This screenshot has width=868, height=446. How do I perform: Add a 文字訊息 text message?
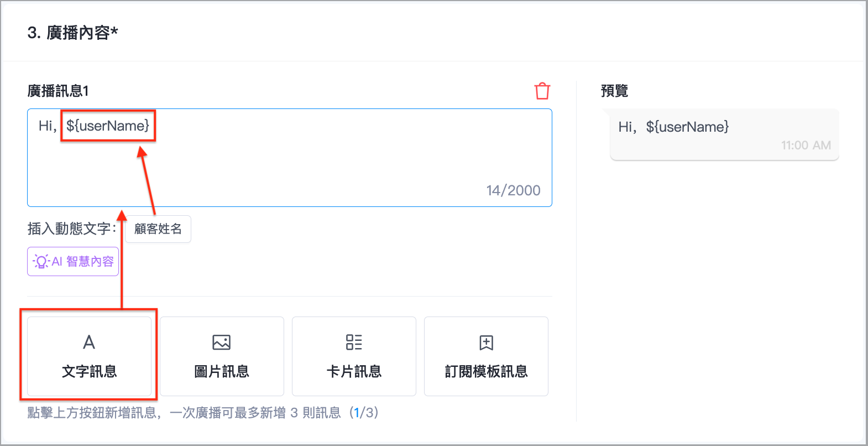[89, 356]
